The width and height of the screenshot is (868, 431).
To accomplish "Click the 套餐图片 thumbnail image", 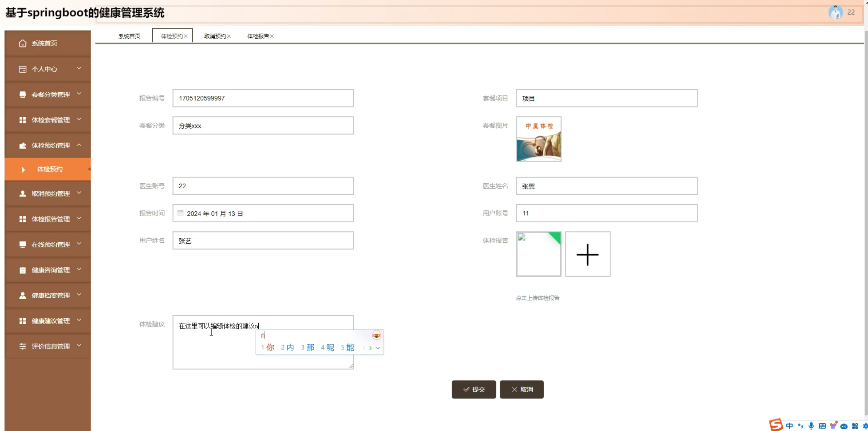I will pos(538,139).
